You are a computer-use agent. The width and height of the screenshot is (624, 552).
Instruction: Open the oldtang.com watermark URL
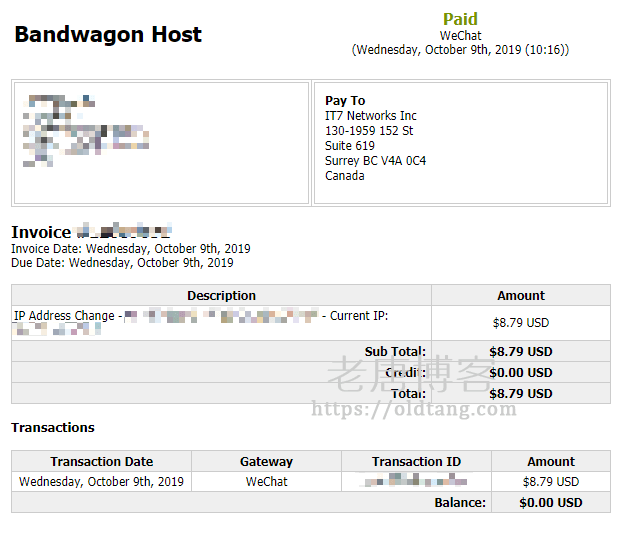click(414, 409)
